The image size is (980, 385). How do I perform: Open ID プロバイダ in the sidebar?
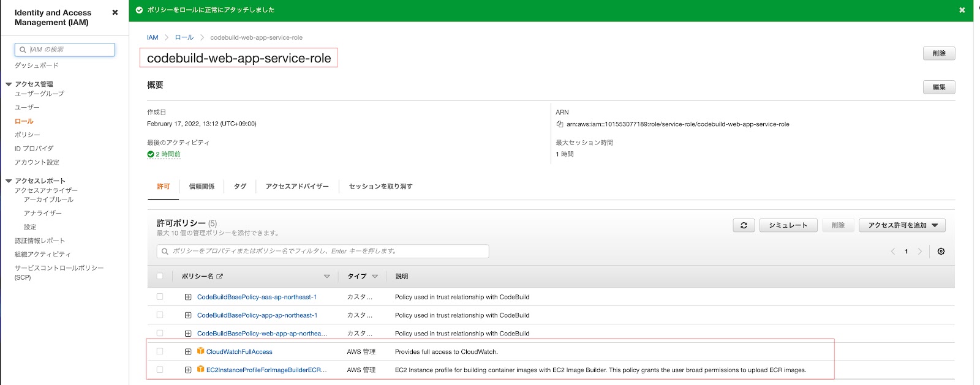click(34, 149)
